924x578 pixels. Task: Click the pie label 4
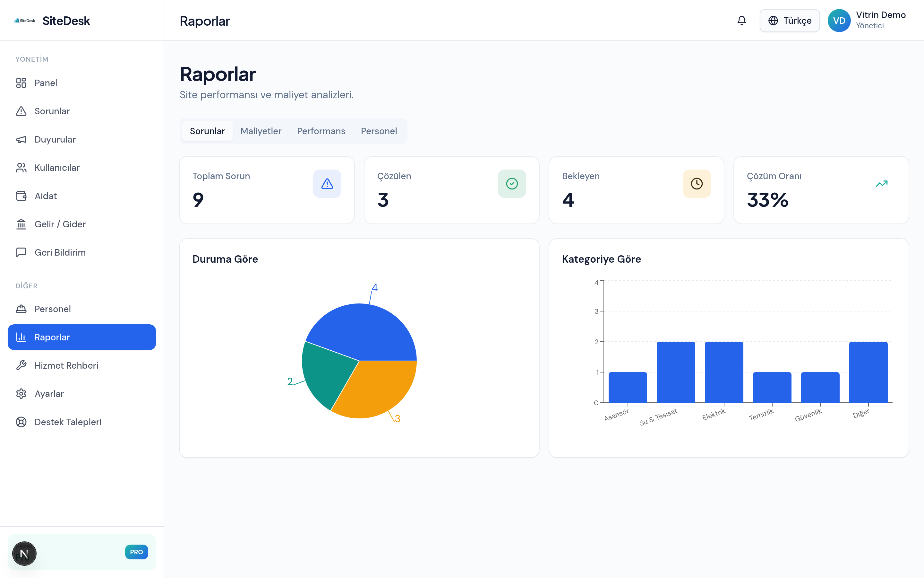[x=374, y=287]
